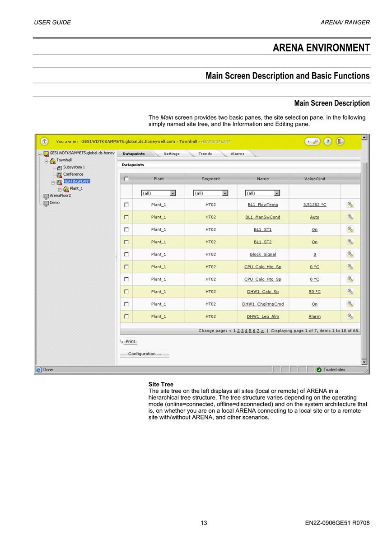Check the box for Block_Signal row

click(126, 254)
